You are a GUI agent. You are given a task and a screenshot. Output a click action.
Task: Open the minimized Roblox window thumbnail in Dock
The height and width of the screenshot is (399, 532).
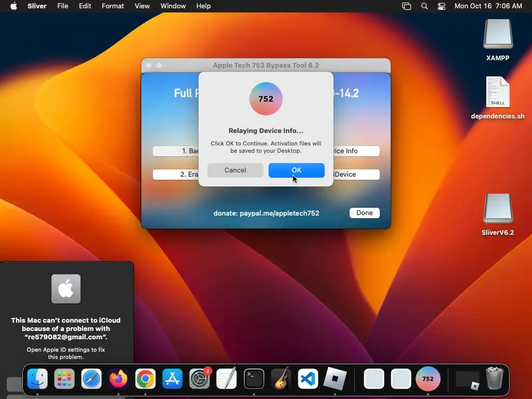click(468, 380)
